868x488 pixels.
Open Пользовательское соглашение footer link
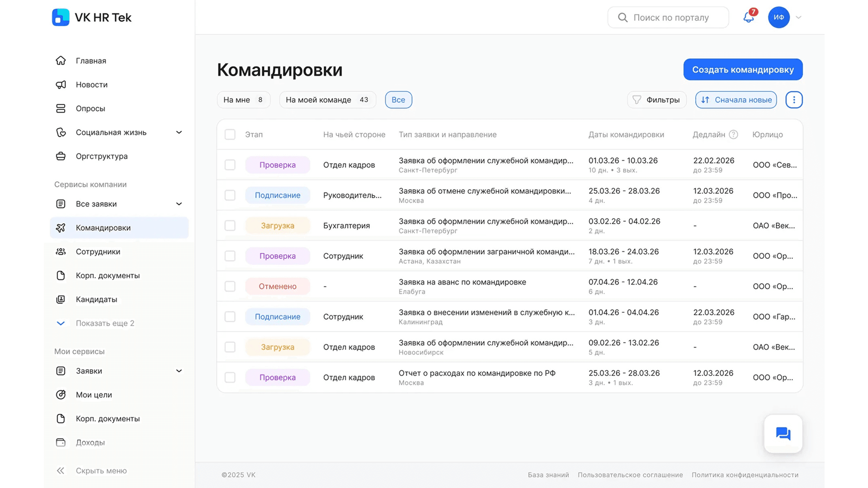click(630, 475)
